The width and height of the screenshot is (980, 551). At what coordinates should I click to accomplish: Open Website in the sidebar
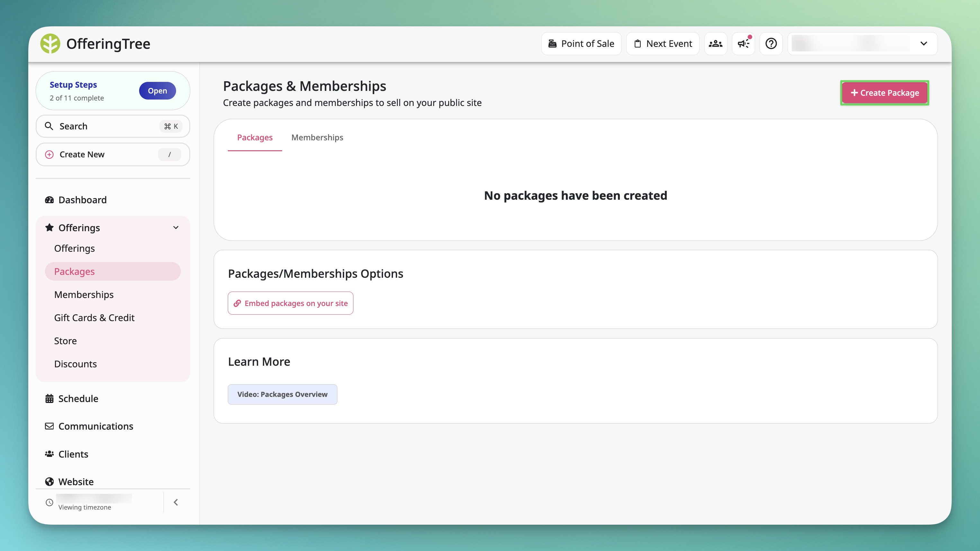point(69,481)
